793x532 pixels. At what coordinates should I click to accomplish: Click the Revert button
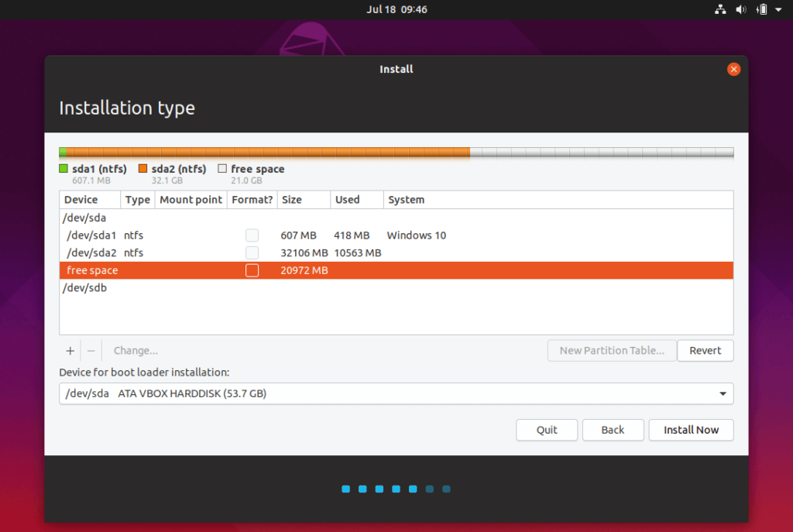(705, 350)
